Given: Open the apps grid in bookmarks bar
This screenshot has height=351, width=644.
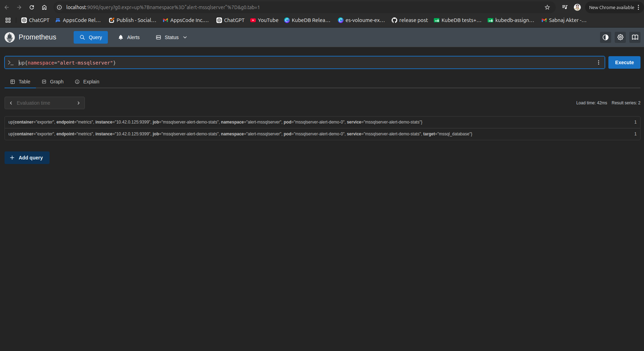Looking at the screenshot, I should tap(8, 20).
